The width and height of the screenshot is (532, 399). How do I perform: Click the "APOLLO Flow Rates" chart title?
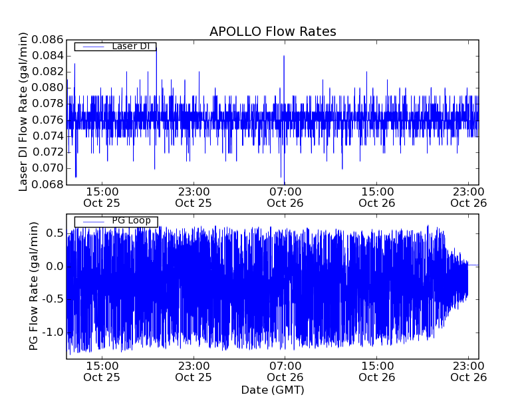[273, 31]
